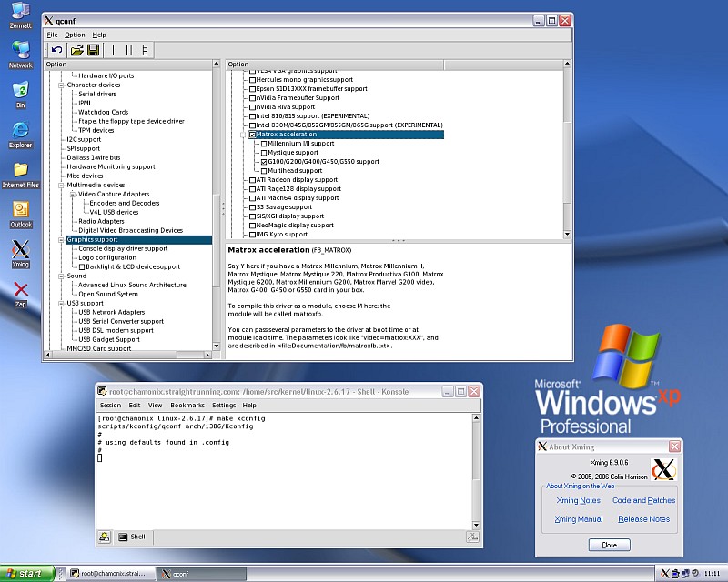Viewport: 728px width, 582px height.
Task: Click the Xming logo image in About Xming
Action: tap(663, 469)
